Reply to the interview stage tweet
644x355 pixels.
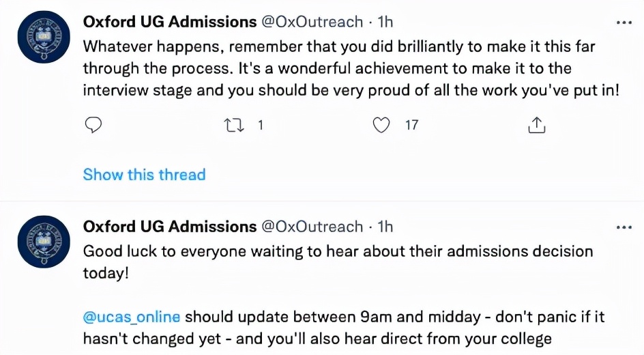93,126
